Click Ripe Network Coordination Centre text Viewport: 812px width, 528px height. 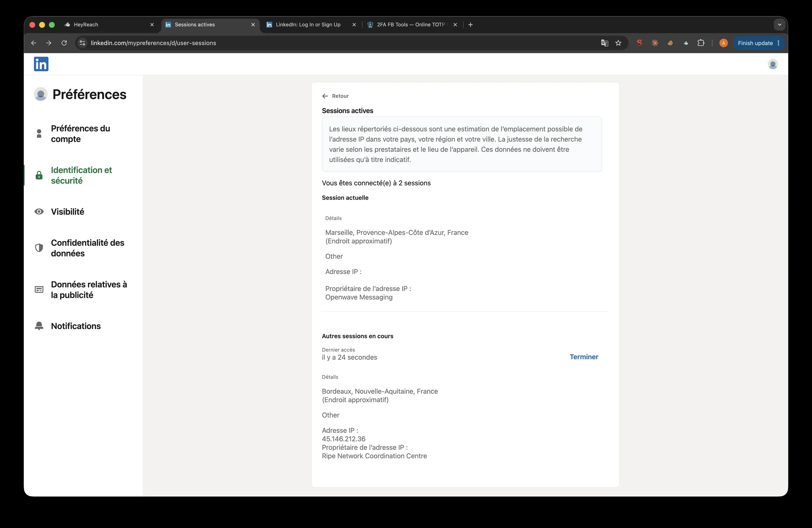click(374, 456)
